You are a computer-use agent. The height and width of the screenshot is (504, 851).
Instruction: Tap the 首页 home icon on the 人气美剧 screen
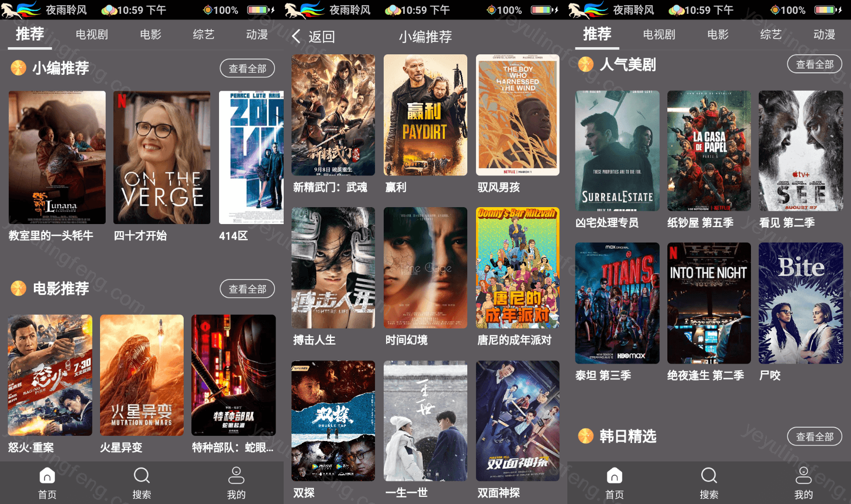coord(615,476)
